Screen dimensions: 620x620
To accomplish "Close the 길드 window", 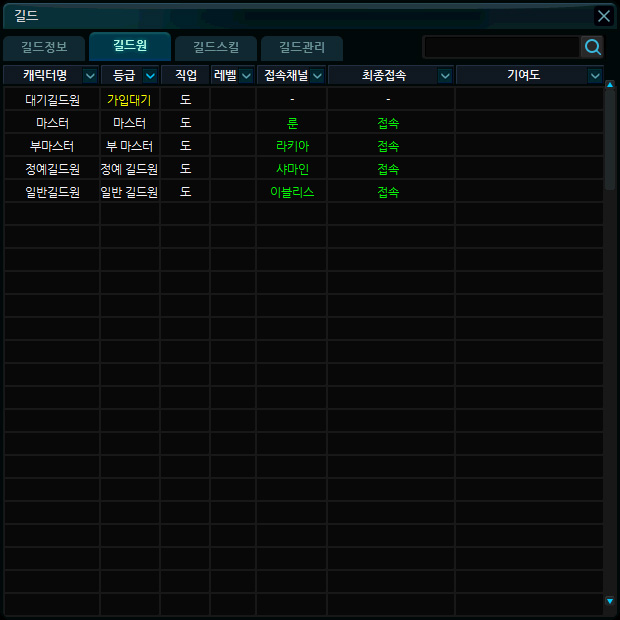I will [x=603, y=16].
